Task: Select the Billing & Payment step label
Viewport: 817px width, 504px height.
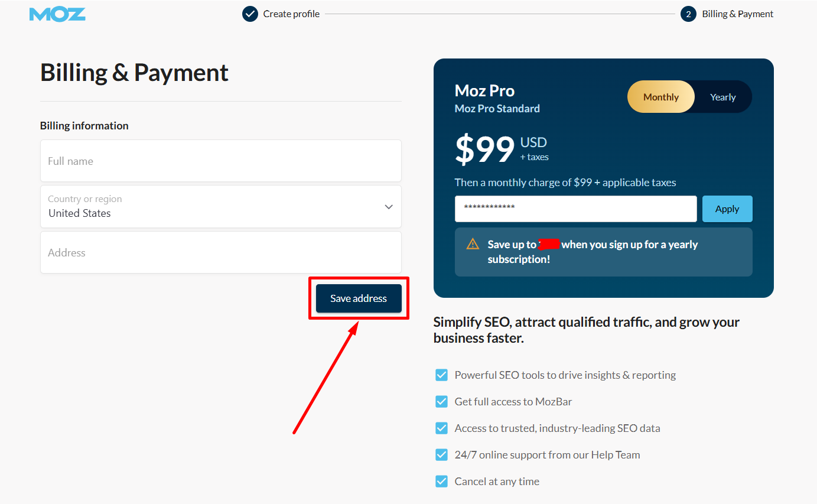Action: coord(737,14)
